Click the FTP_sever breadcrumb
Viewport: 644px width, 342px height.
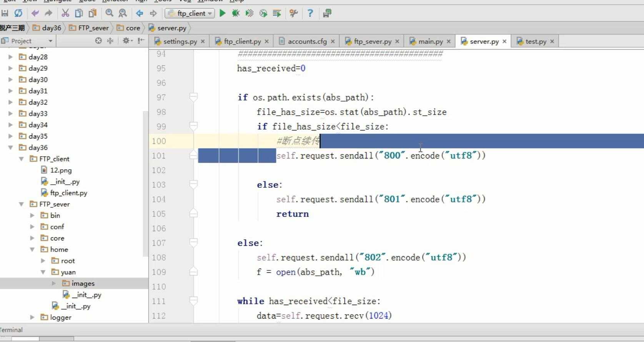89,28
